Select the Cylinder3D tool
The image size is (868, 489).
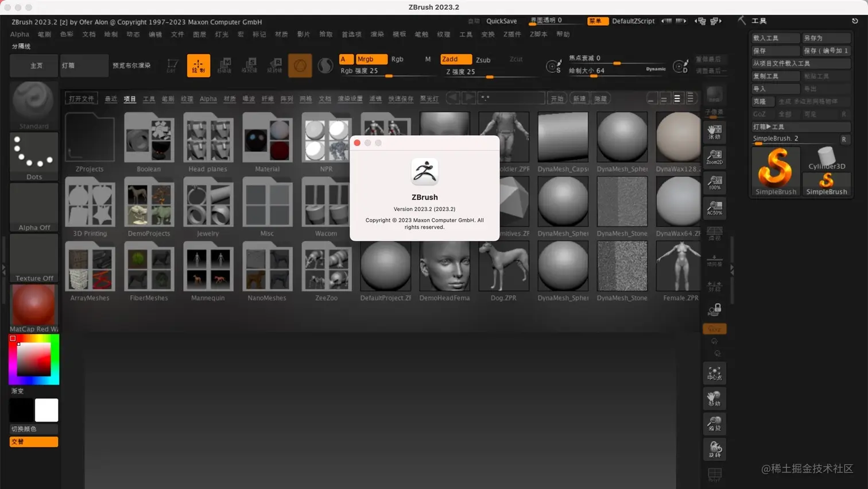click(x=826, y=158)
